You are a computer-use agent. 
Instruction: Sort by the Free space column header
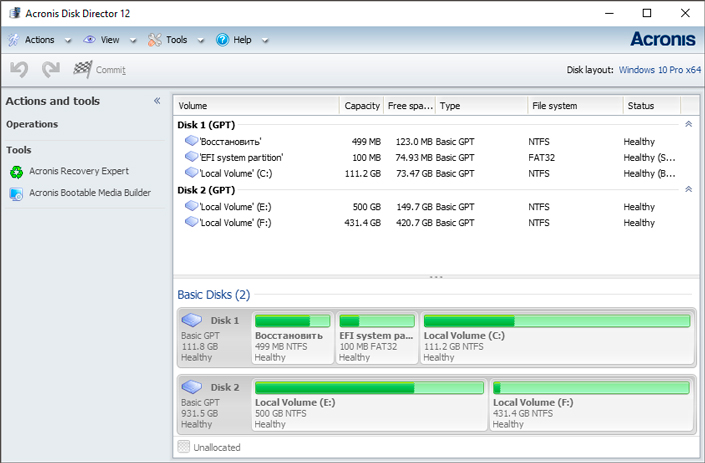410,106
